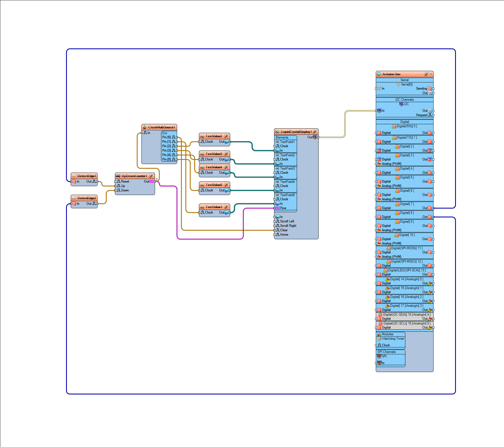Click the TextValue5 wrench settings icon
This screenshot has height=447, width=504.
click(226, 185)
